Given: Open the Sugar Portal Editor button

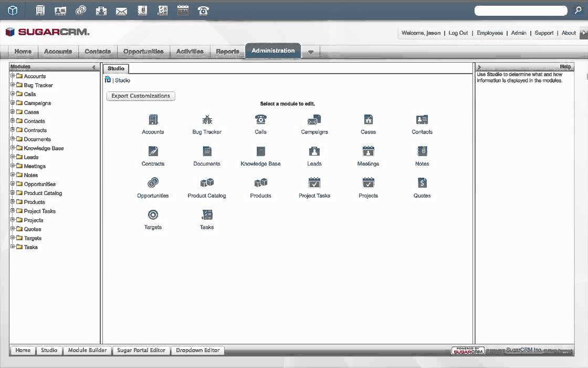Looking at the screenshot, I should tap(141, 350).
